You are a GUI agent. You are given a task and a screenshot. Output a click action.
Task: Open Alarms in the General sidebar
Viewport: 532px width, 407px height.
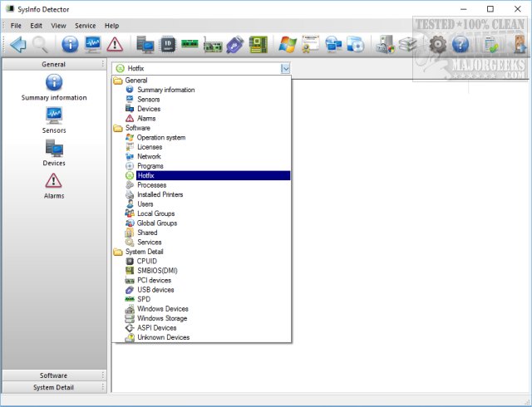pyautogui.click(x=54, y=186)
